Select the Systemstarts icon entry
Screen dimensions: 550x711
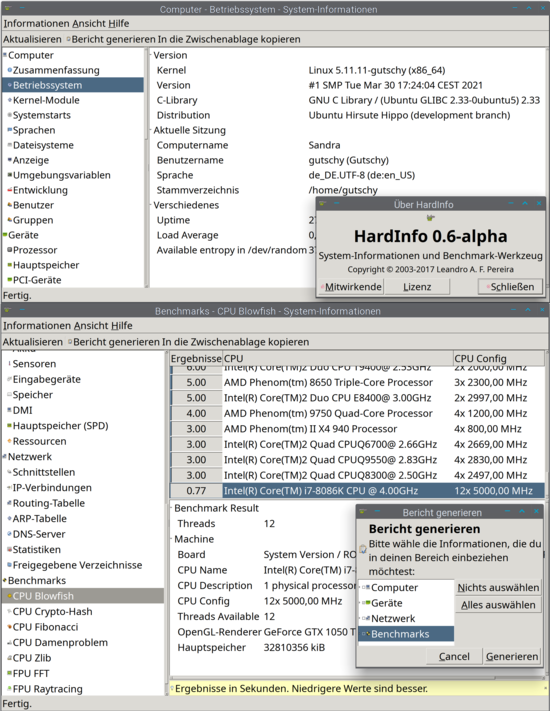tap(10, 115)
